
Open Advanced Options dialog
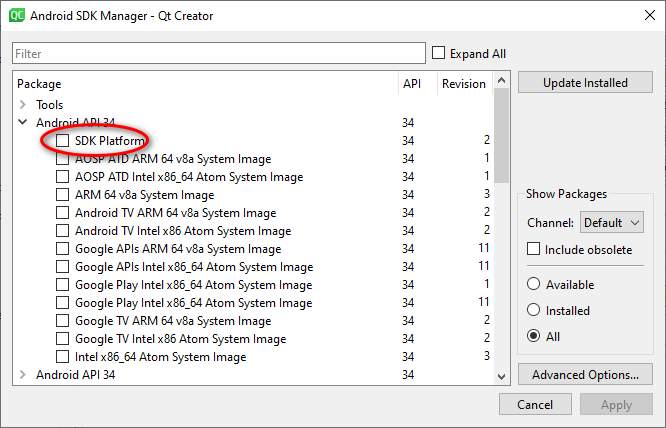point(585,374)
